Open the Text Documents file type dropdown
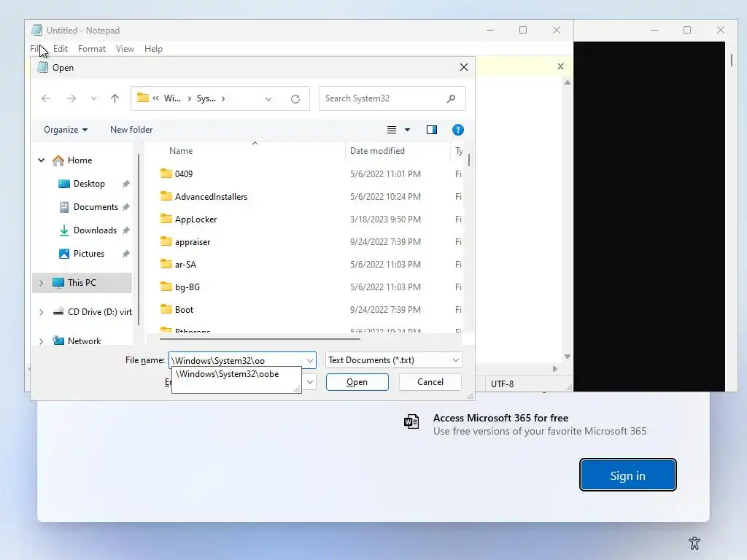Screen dimensions: 747x560 pos(393,360)
